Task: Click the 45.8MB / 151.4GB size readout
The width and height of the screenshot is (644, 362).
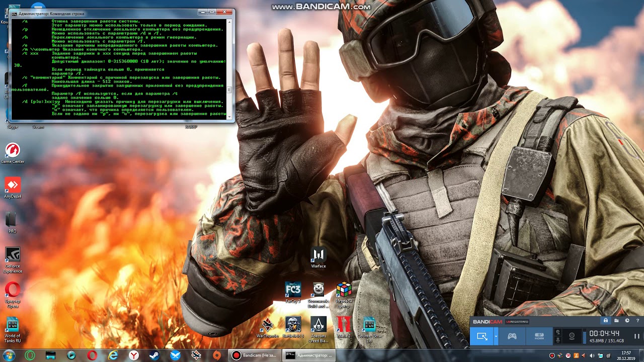Action: [x=606, y=341]
